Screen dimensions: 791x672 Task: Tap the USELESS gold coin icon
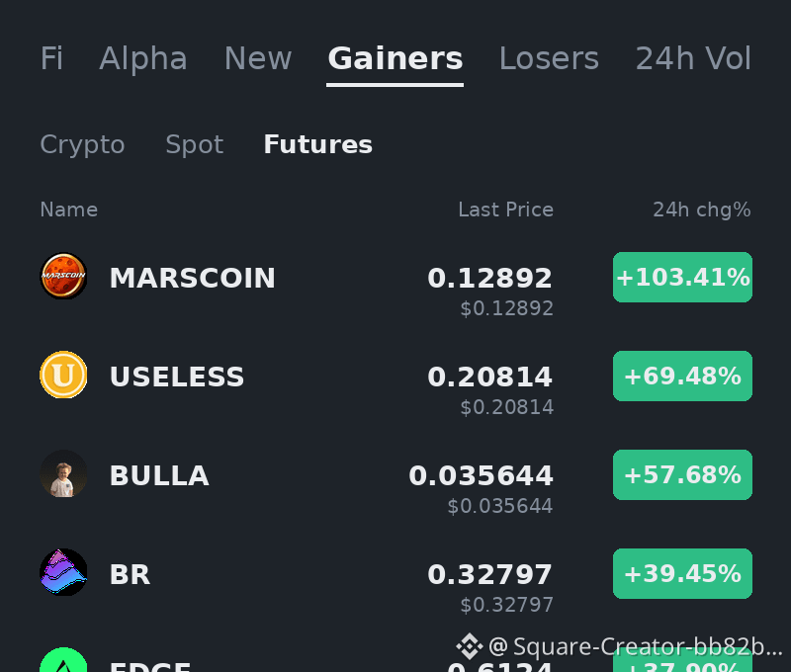pos(63,376)
